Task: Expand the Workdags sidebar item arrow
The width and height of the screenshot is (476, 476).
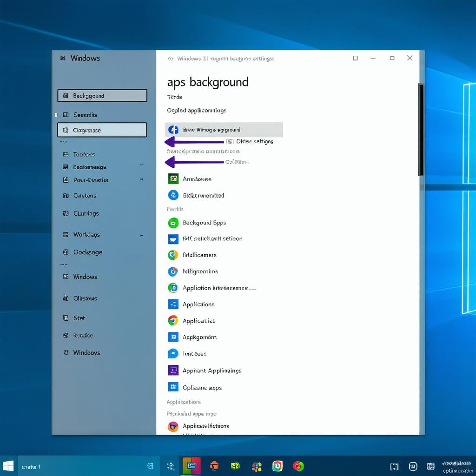Action: coord(141,236)
